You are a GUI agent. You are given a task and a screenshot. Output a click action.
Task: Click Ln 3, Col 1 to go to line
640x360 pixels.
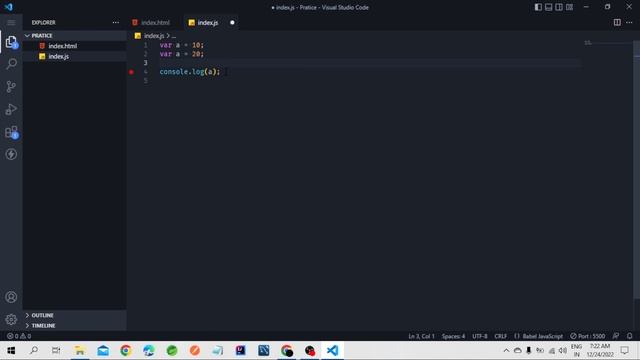coord(421,336)
